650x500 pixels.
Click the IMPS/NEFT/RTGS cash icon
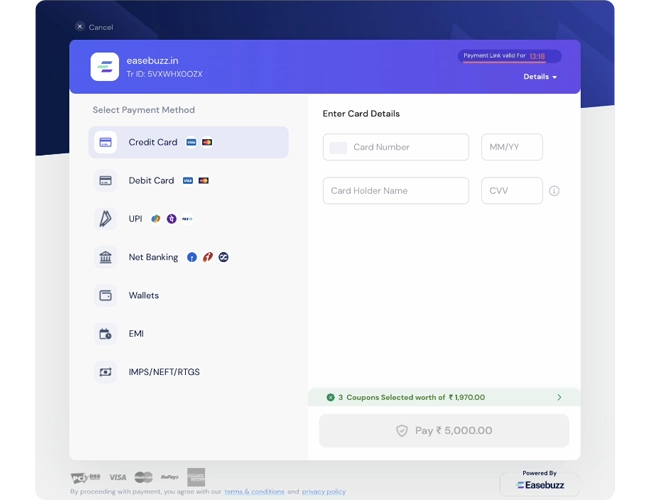point(105,372)
